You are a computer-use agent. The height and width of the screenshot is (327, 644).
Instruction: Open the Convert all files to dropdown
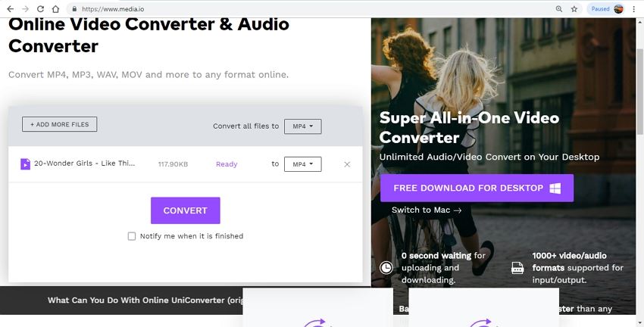pos(302,126)
